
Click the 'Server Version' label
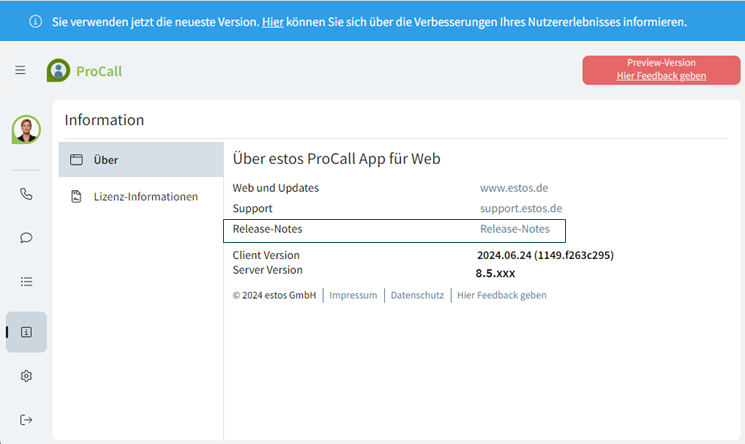pos(267,270)
